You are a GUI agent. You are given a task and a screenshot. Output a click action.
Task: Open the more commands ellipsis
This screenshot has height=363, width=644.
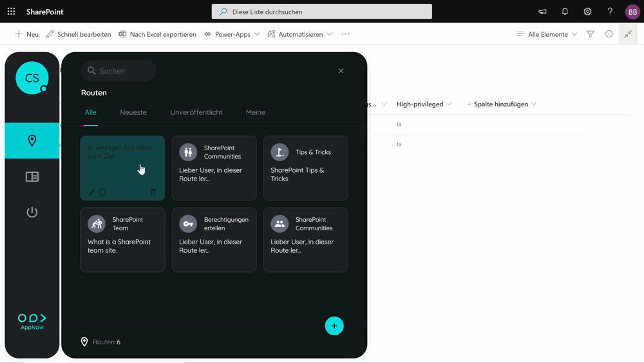[x=345, y=34]
